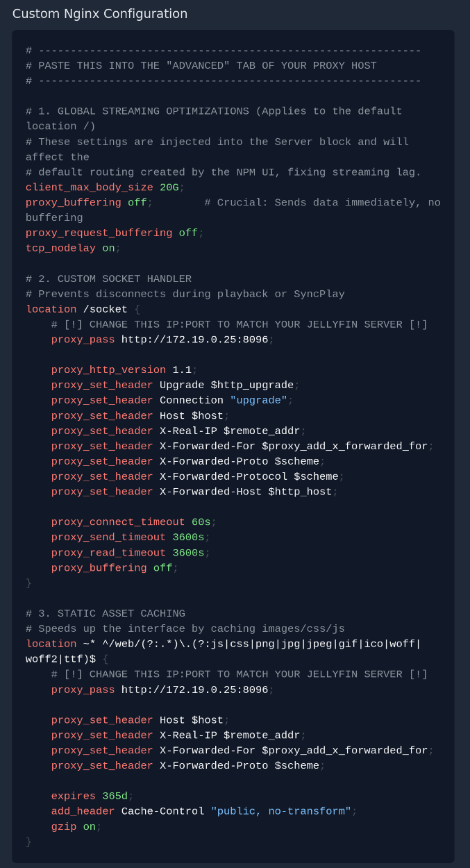Place cursor on client_max_body_size directive
Viewport: 470px width, 868px height.
pos(89,187)
